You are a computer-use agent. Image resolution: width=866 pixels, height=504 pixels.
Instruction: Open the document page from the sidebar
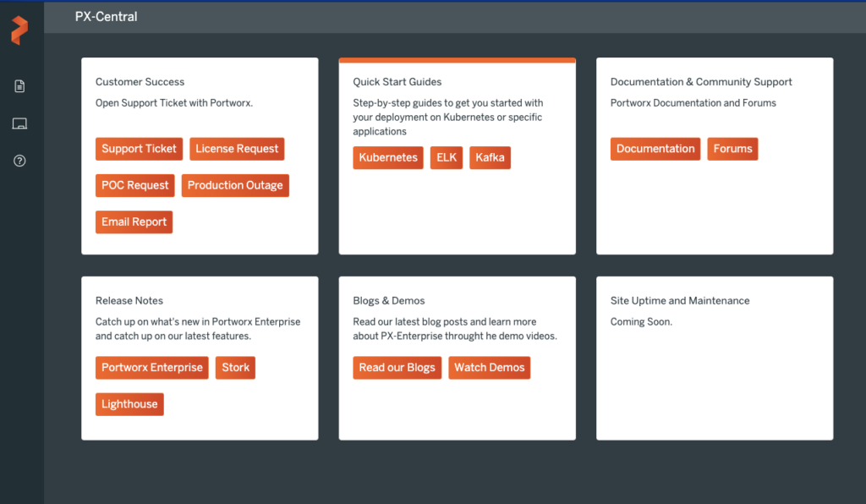(19, 85)
